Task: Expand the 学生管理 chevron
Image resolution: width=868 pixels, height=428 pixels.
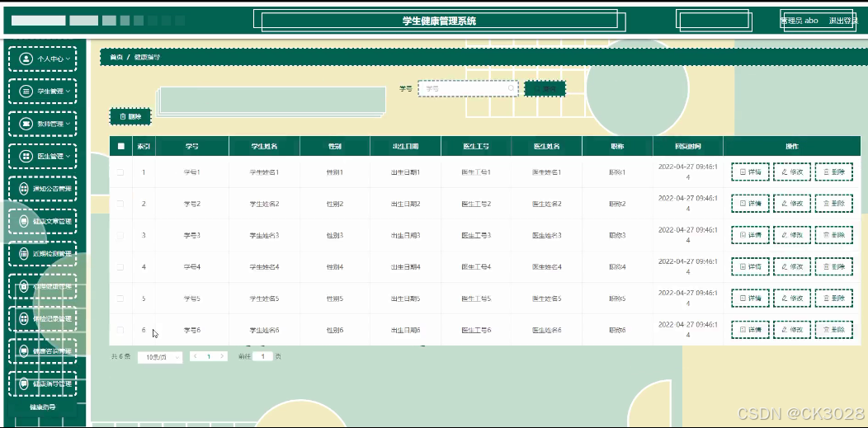Action: (68, 92)
